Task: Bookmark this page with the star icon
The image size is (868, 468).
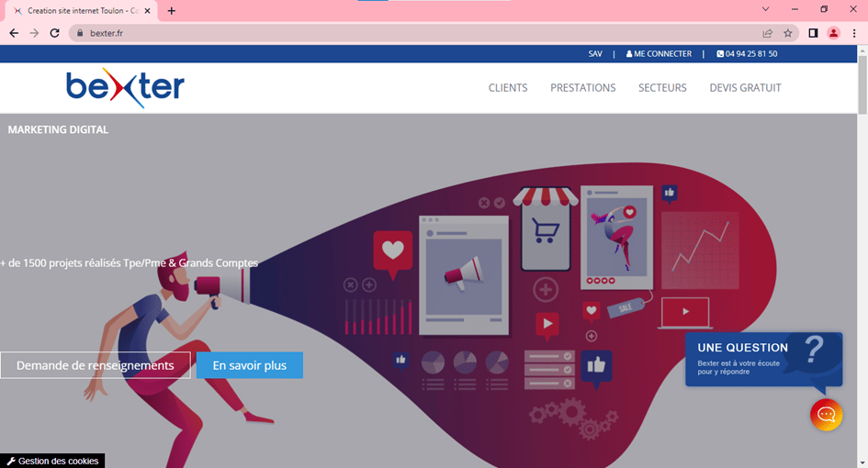Action: pos(788,33)
